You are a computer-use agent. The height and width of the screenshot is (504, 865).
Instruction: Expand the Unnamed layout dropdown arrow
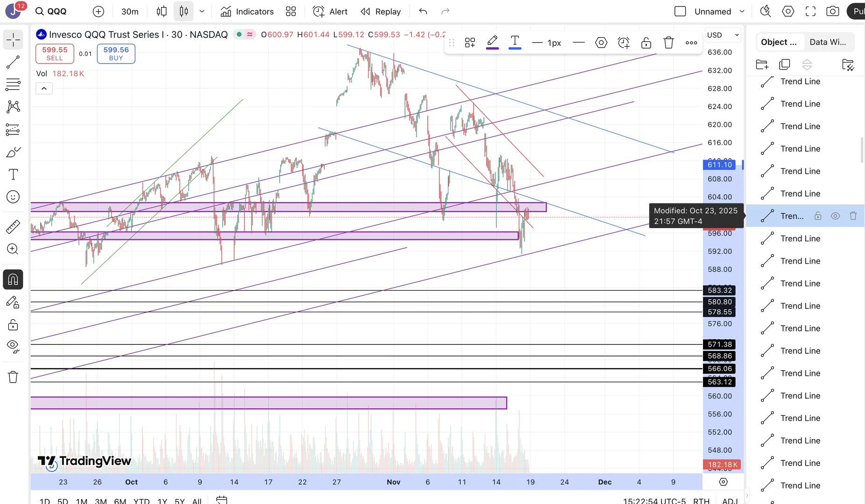(x=742, y=12)
